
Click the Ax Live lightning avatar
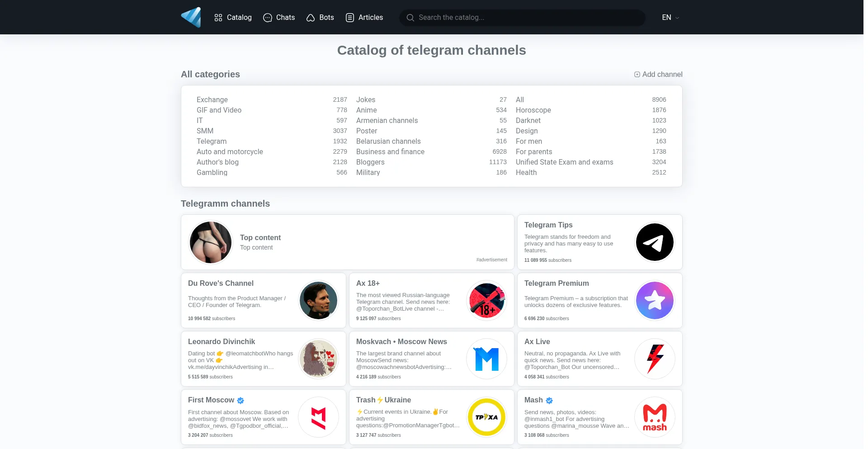[x=655, y=359]
